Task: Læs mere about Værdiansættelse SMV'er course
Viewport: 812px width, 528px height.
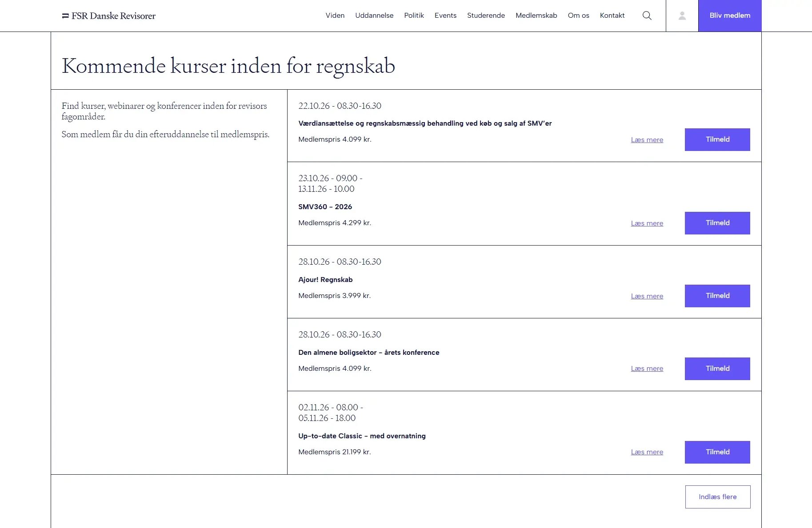Action: click(x=647, y=140)
